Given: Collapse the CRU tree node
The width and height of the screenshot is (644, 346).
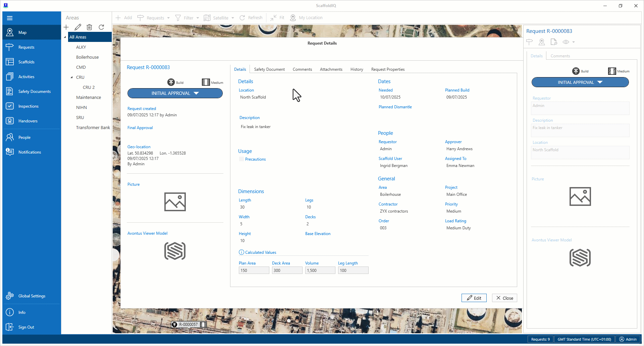Looking at the screenshot, I should pyautogui.click(x=71, y=77).
